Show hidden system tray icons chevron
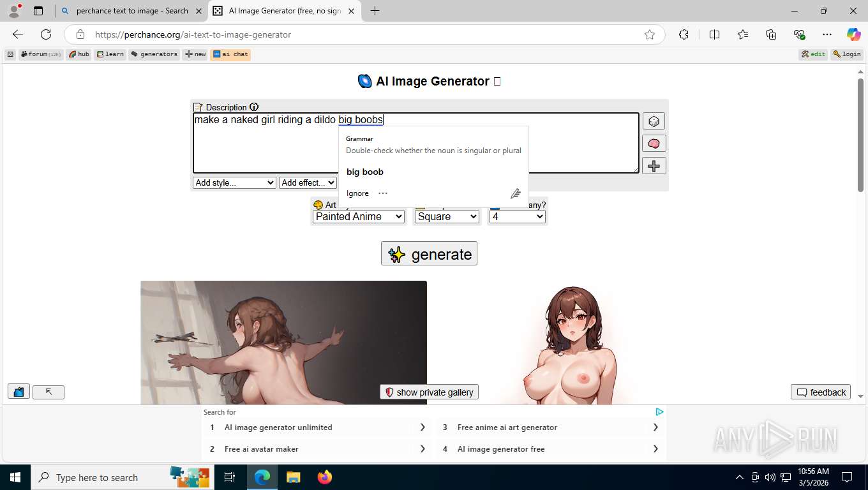This screenshot has height=490, width=868. pos(740,477)
